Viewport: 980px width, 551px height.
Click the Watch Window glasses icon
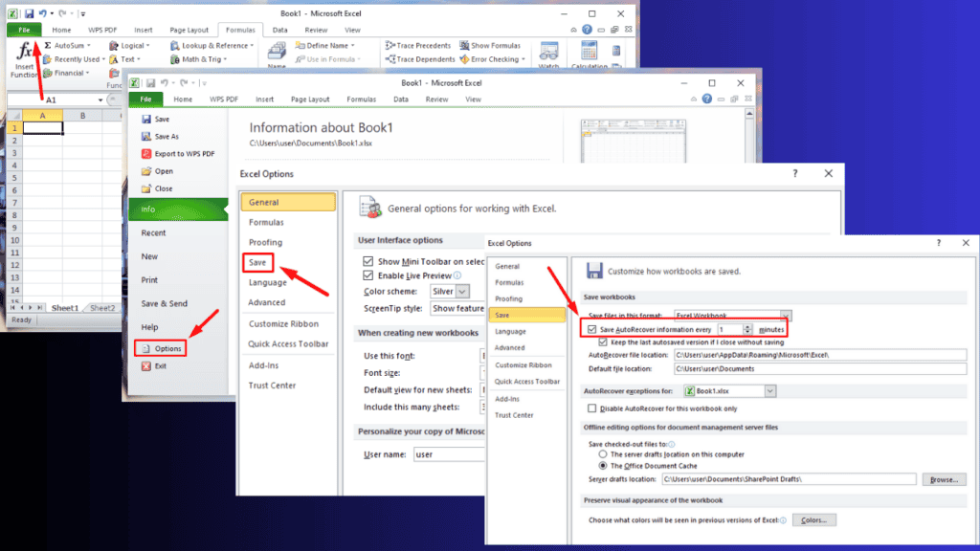coord(549,51)
